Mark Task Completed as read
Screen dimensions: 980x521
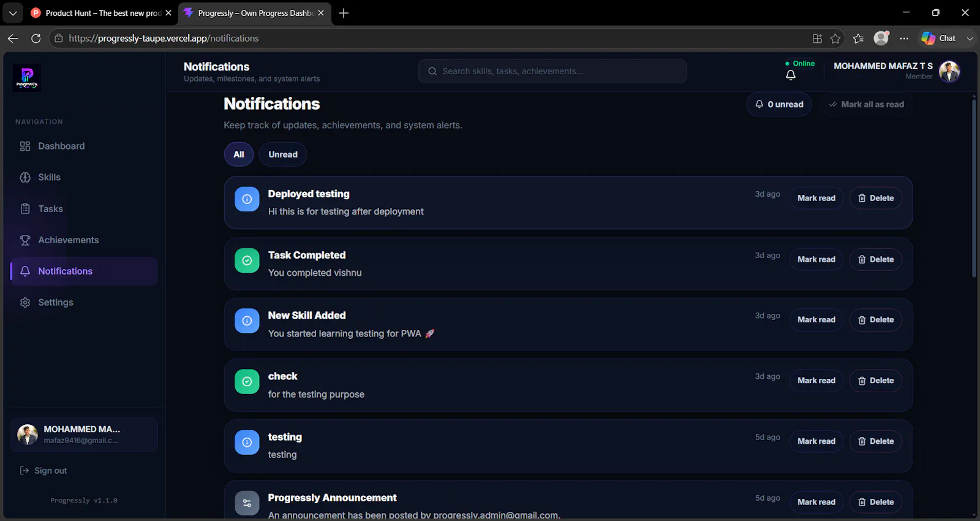(x=816, y=259)
